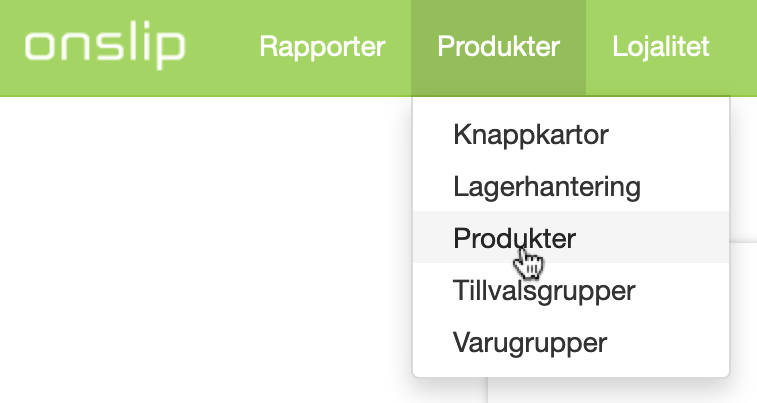Open the Lojalitet menu

(660, 47)
